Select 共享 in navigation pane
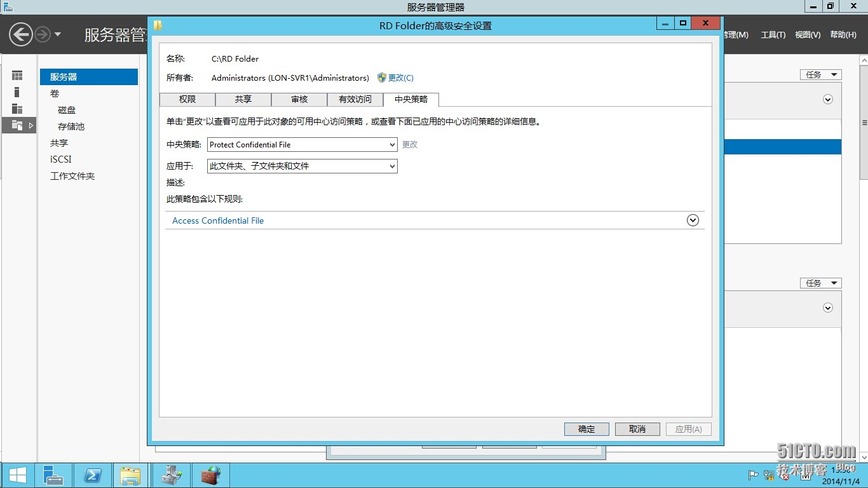Viewport: 868px width, 488px height. pyautogui.click(x=59, y=143)
